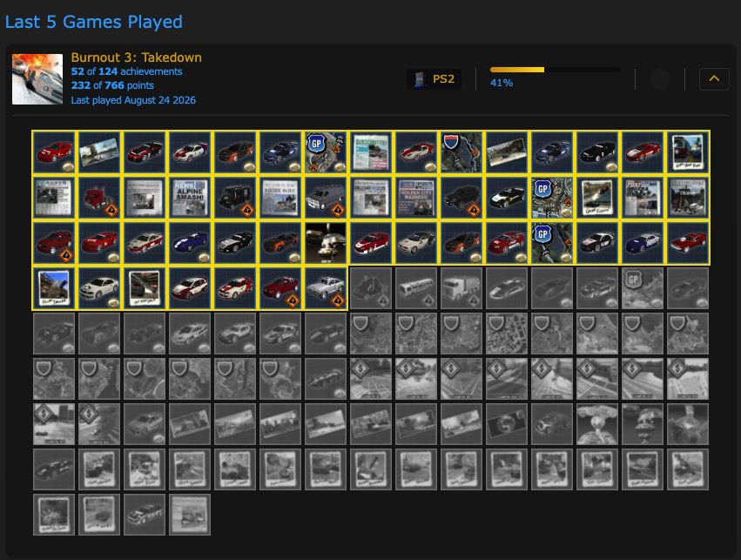Select the yellow-and-black race car badge
The width and height of the screenshot is (741, 560).
click(507, 198)
